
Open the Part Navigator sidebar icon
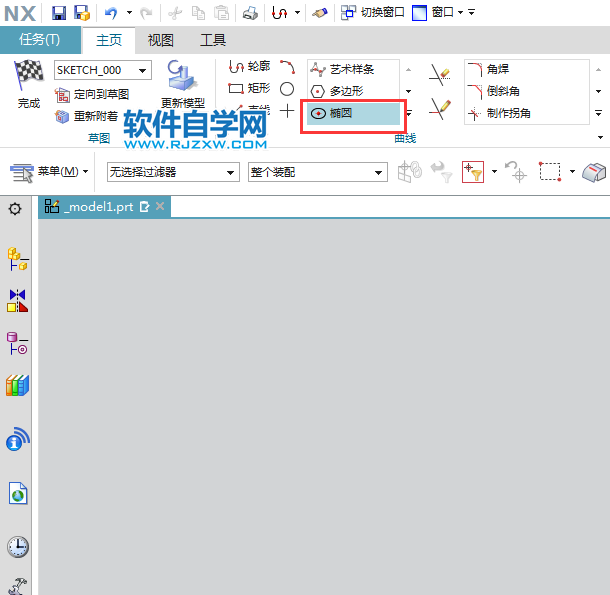point(18,344)
